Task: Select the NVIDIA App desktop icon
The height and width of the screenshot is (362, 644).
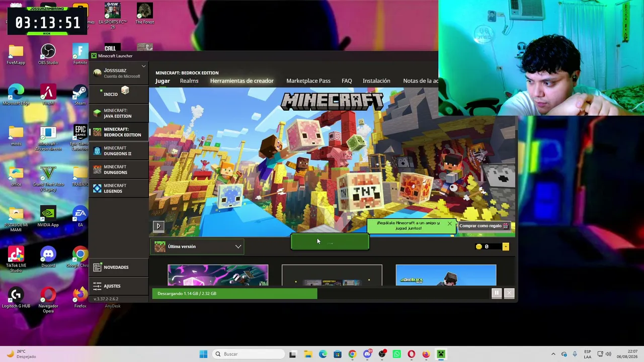Action: point(48,217)
